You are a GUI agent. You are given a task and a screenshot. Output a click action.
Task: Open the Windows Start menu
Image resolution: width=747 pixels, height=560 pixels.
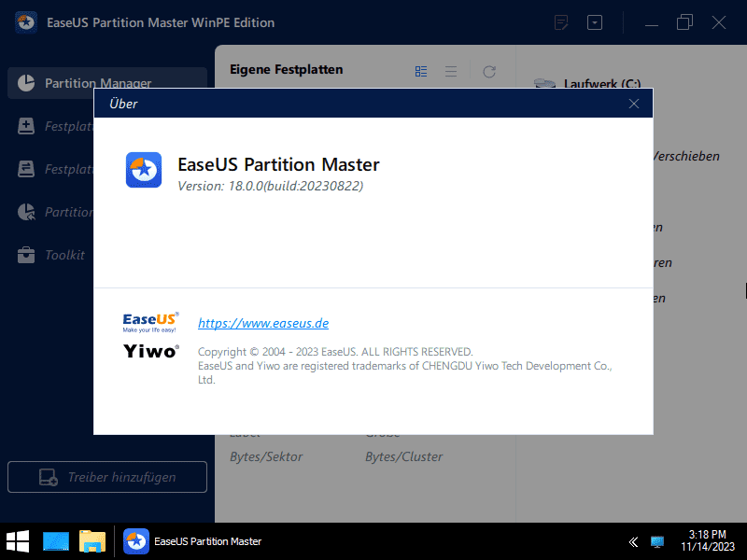click(18, 541)
